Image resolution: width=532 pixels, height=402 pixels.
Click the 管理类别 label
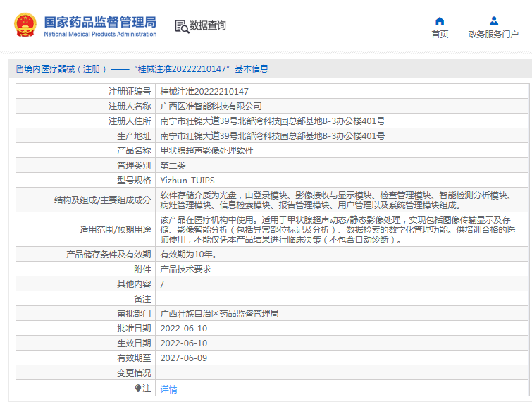coord(134,166)
